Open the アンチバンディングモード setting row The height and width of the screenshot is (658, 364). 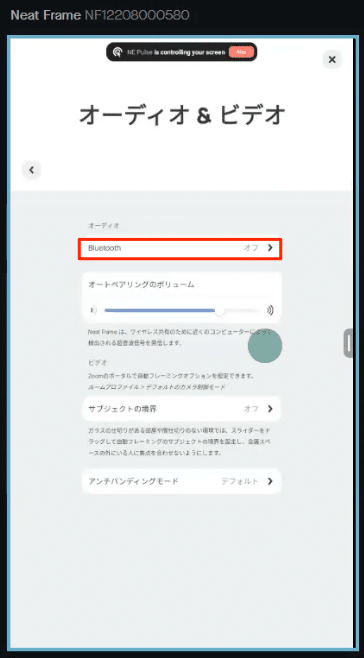click(x=181, y=481)
